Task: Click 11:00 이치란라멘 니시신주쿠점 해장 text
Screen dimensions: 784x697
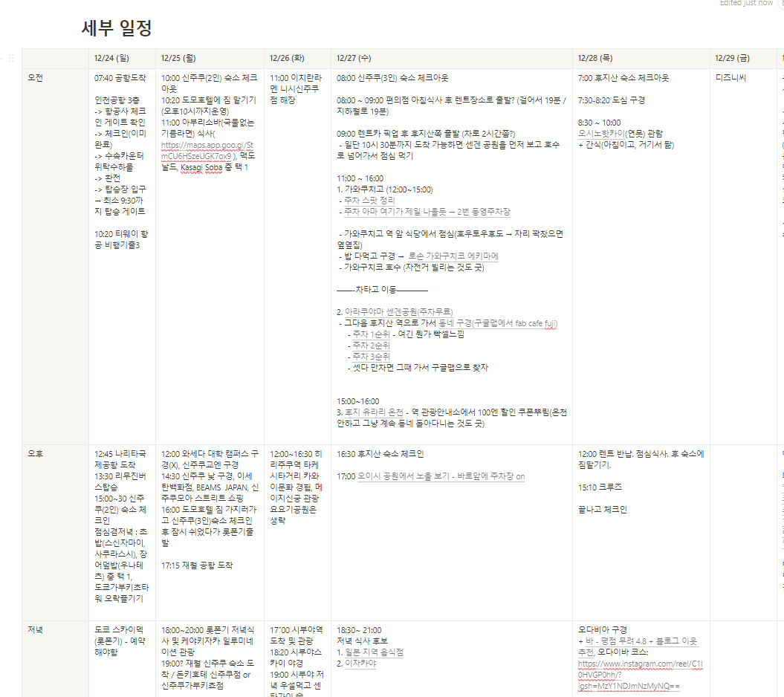Action: 296,89
